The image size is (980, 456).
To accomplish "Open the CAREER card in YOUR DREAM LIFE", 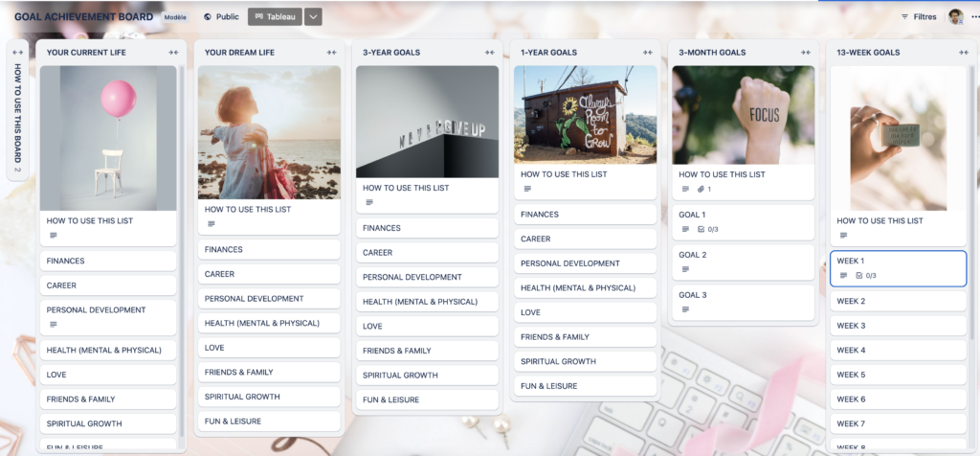I will tap(269, 274).
